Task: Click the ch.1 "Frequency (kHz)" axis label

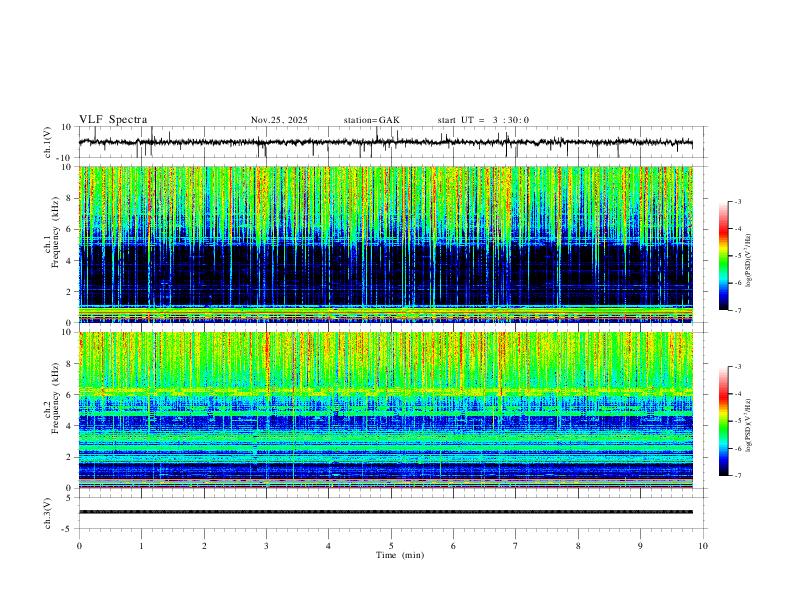Action: click(55, 234)
